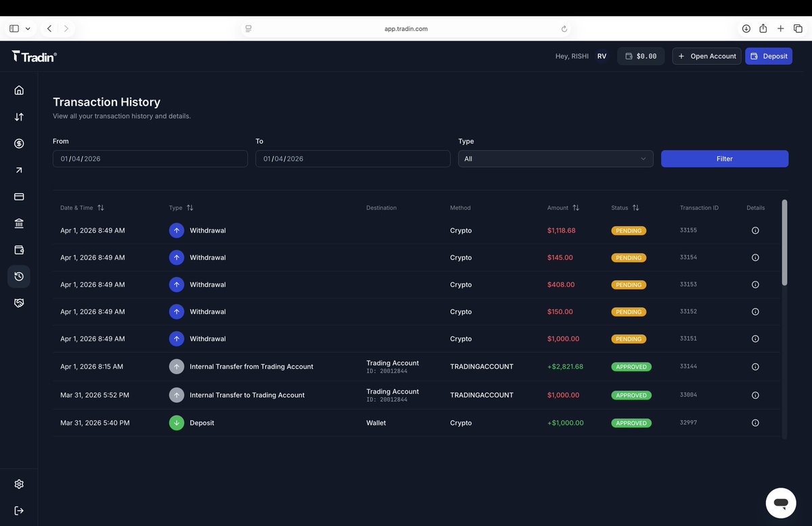Click the 'Mar 31, 2026 5:40 PM' date cell
The height and width of the screenshot is (526, 812).
(95, 422)
